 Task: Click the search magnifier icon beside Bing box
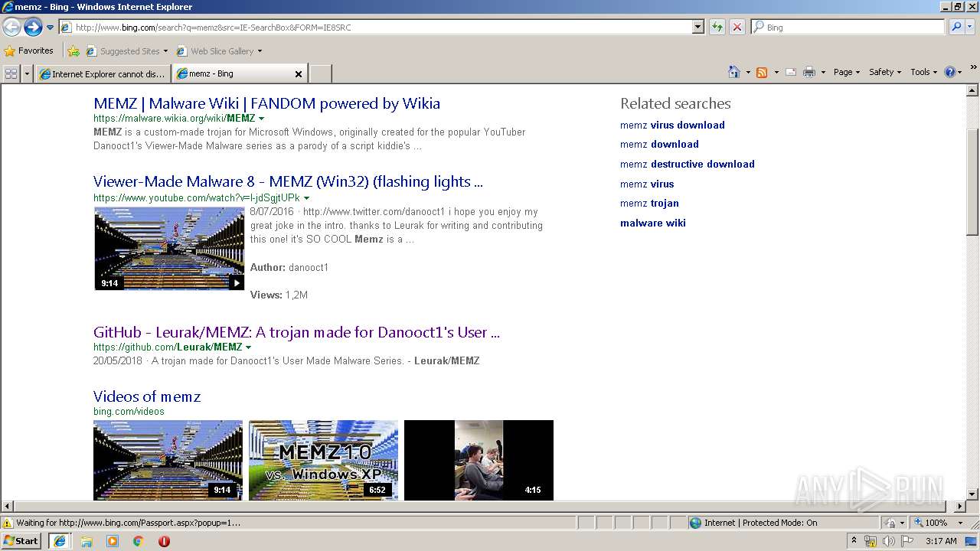[x=955, y=27]
